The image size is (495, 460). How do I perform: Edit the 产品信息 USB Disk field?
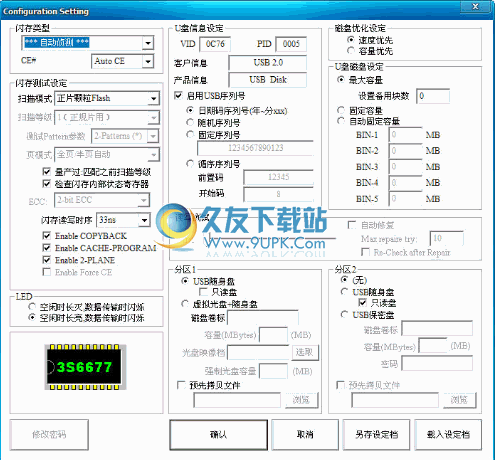coord(268,80)
